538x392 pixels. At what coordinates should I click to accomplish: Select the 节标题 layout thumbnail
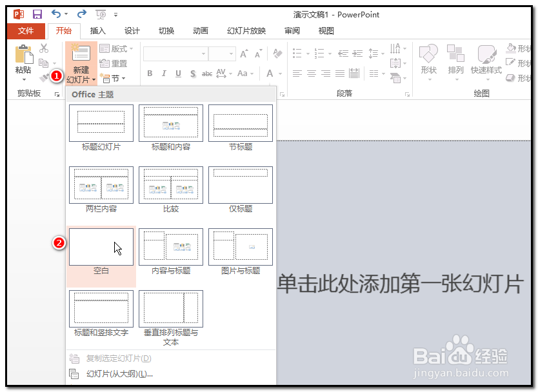[241, 123]
